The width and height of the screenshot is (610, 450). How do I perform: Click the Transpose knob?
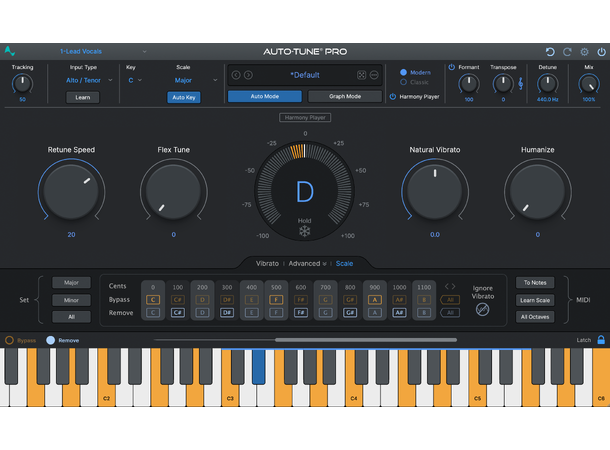[503, 84]
